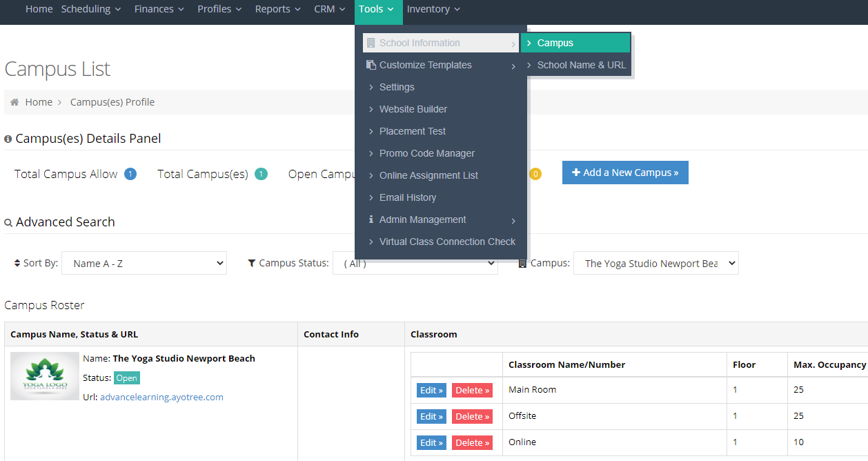
Task: Open the Sort By Name A - Z dropdown
Action: point(144,263)
